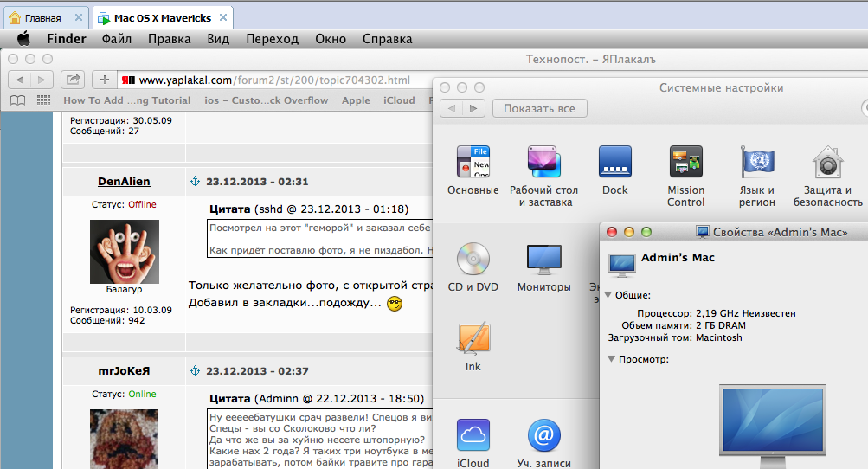Click the Статус: Online text
Image resolution: width=868 pixels, height=469 pixels.
pos(124,394)
